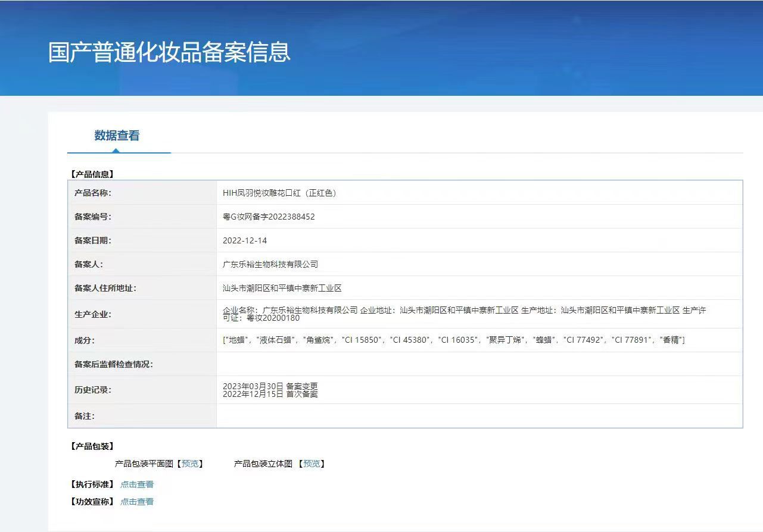
Task: Click 点击查看 next to 执行标准
Action: [x=137, y=484]
